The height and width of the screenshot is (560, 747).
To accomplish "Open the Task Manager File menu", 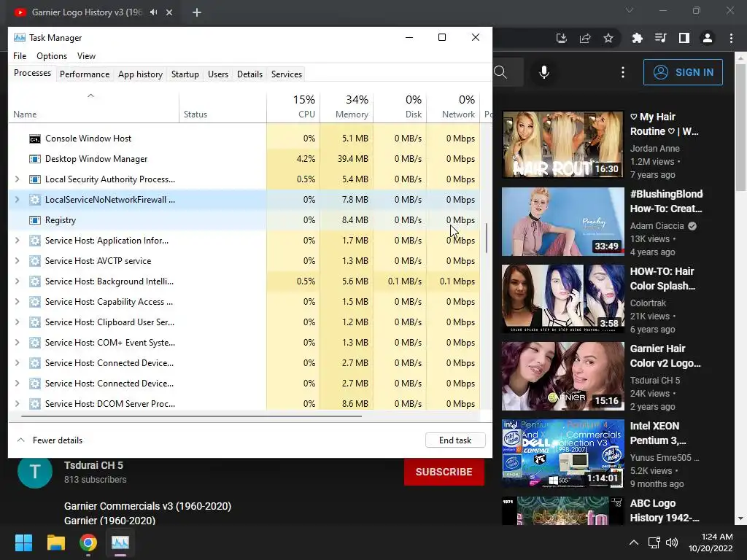I will tap(20, 56).
